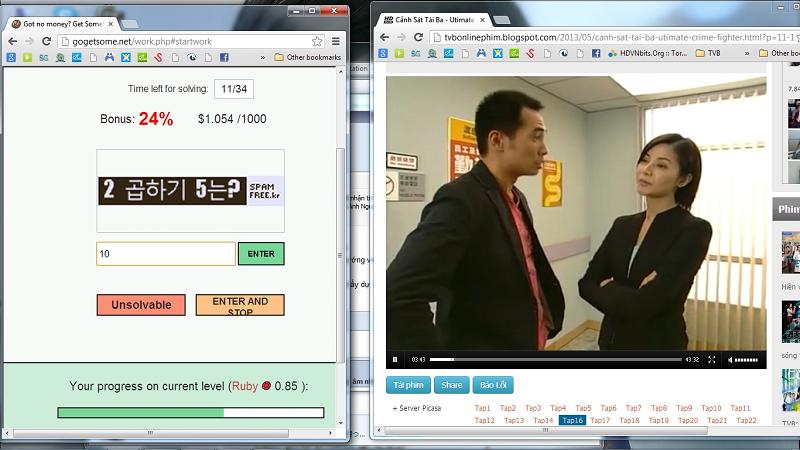Image resolution: width=800 pixels, height=450 pixels.
Task: Open blue X bookmark in the gogetsome window
Action: (x=126, y=58)
